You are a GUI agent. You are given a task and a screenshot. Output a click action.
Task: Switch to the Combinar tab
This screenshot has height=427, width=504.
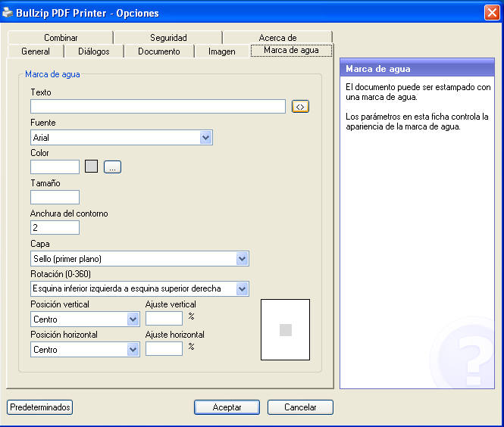[x=61, y=38]
